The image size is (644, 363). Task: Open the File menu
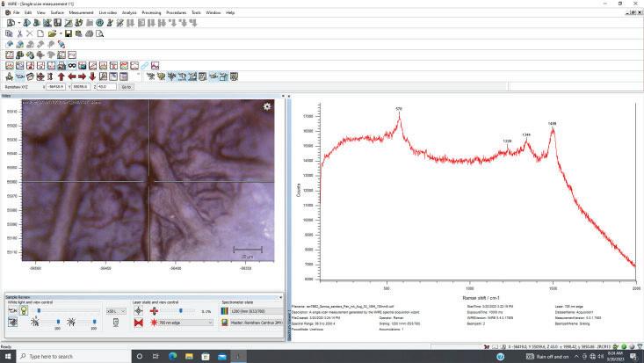point(16,12)
